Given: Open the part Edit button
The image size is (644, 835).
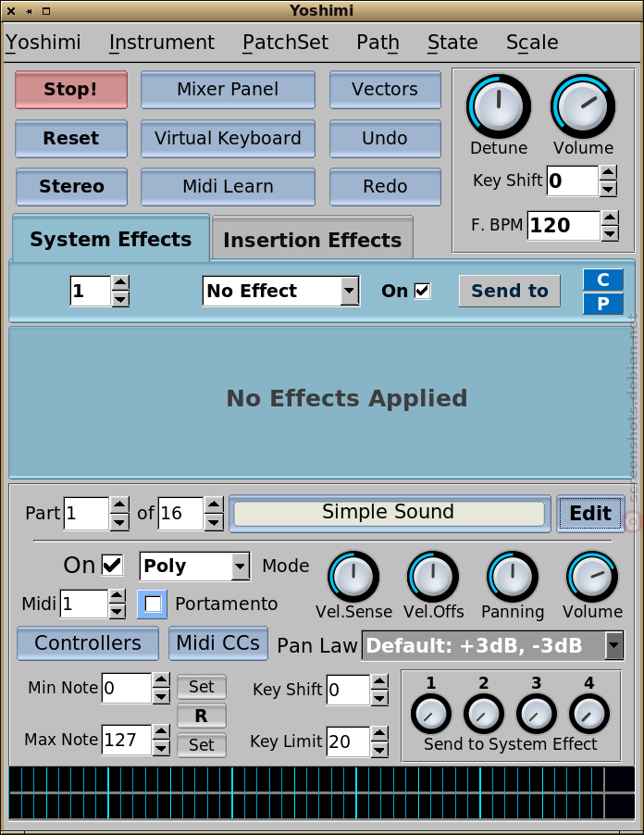Looking at the screenshot, I should pyautogui.click(x=590, y=514).
